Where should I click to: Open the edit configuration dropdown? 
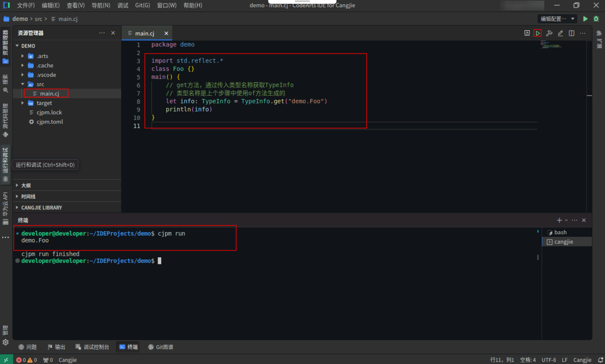(x=557, y=19)
